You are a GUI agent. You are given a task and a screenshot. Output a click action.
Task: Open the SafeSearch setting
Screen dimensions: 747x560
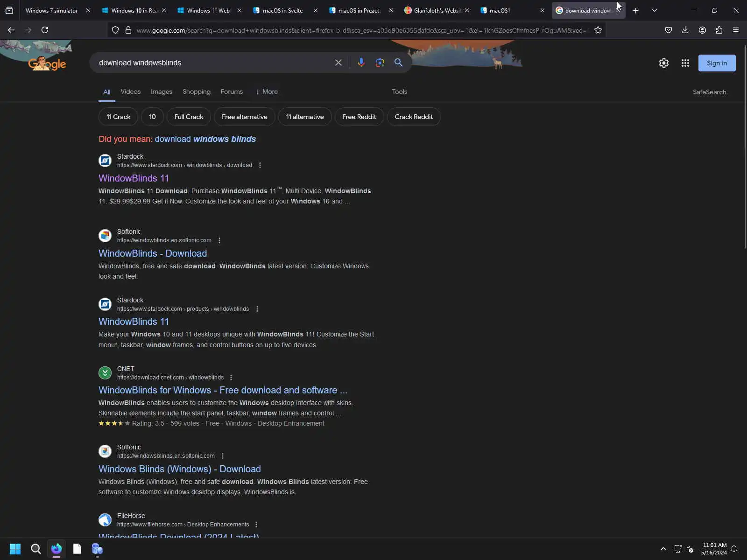click(709, 92)
